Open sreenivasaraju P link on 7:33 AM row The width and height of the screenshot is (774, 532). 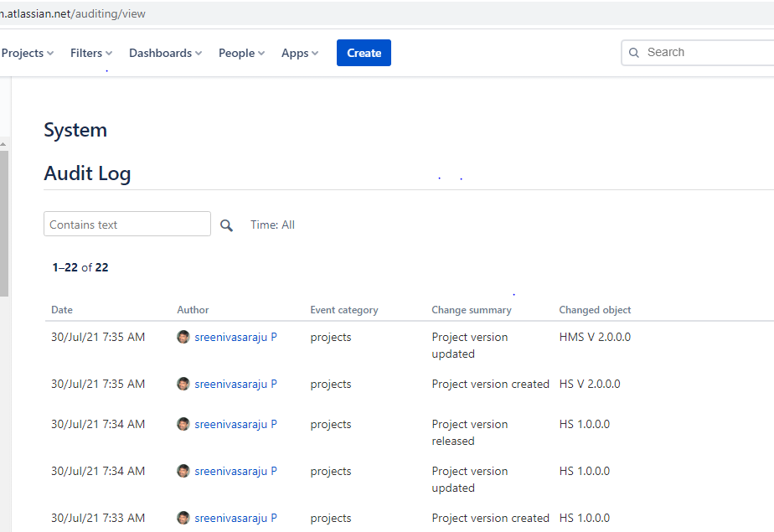pos(235,519)
